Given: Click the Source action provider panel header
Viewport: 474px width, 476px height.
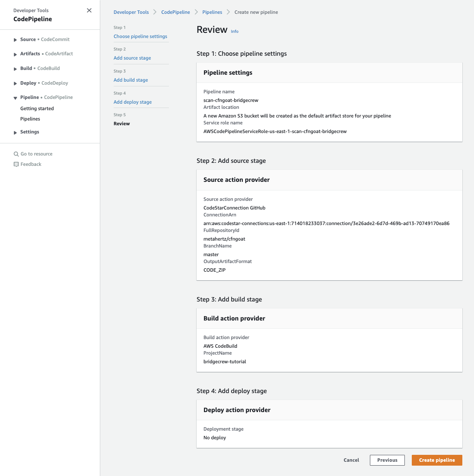Looking at the screenshot, I should (x=329, y=180).
